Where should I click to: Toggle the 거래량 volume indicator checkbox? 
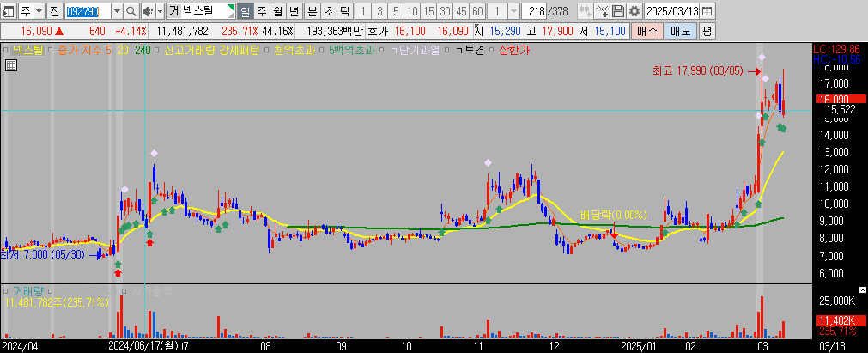pos(5,290)
